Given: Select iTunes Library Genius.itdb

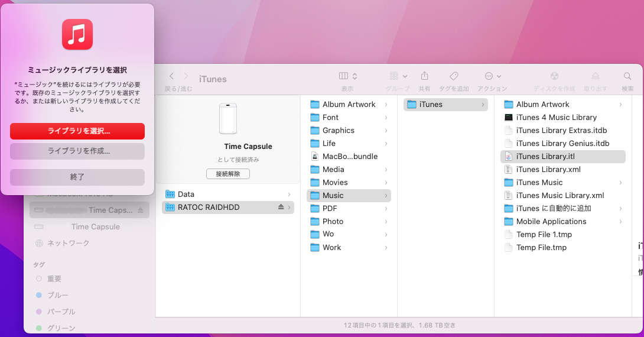Looking at the screenshot, I should [562, 144].
